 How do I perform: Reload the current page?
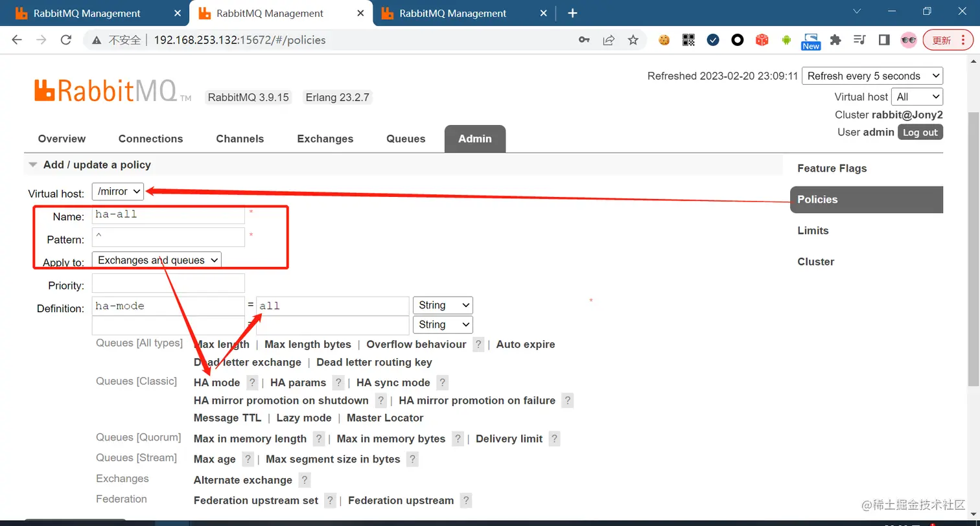65,40
